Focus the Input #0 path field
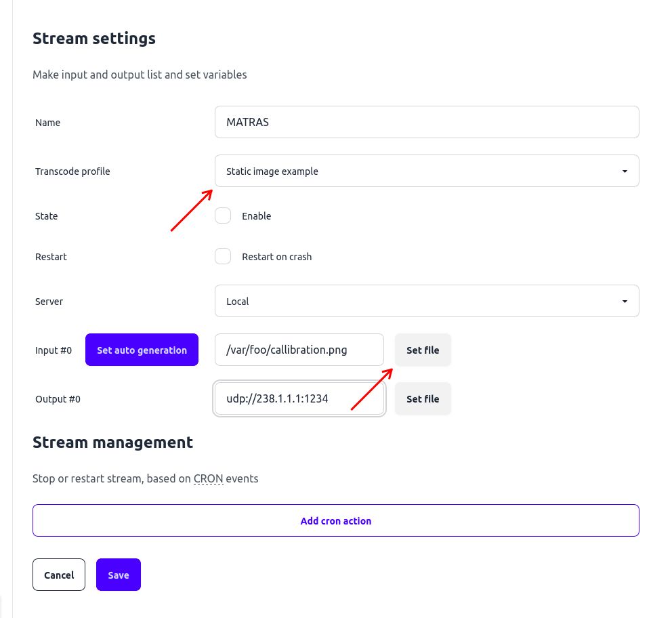The height and width of the screenshot is (618, 672). (299, 350)
